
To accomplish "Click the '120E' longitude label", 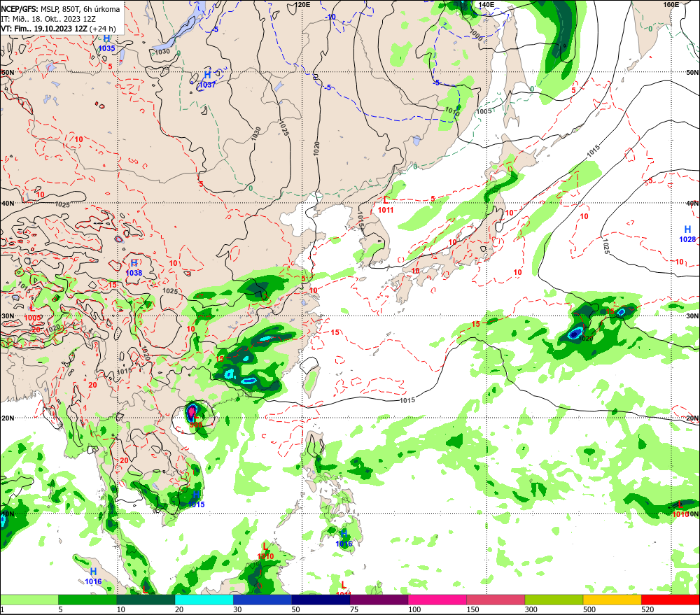I will (x=302, y=4).
